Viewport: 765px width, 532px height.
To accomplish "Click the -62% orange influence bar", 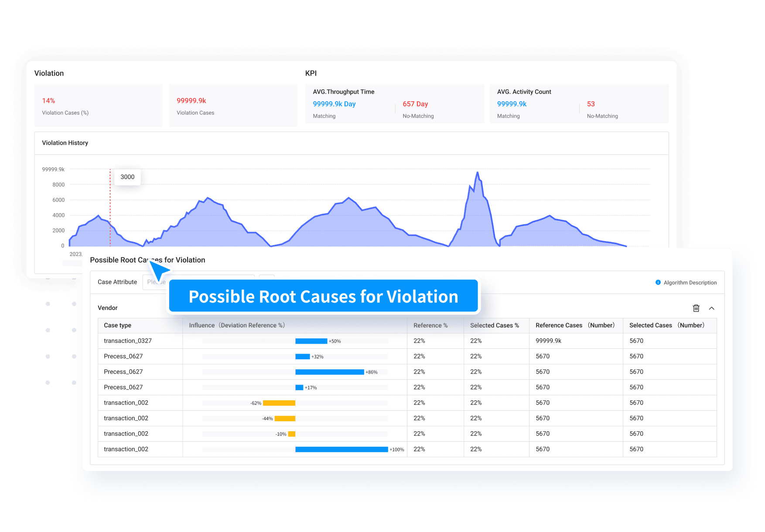I will pos(279,403).
